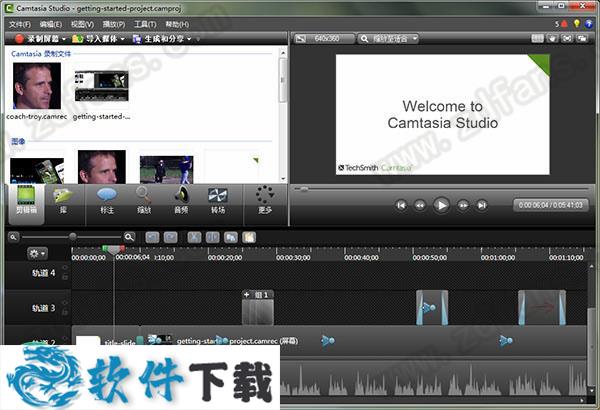Viewport: 600px width, 410px height.
Task: Open the 视图(V) menu
Action: 82,24
